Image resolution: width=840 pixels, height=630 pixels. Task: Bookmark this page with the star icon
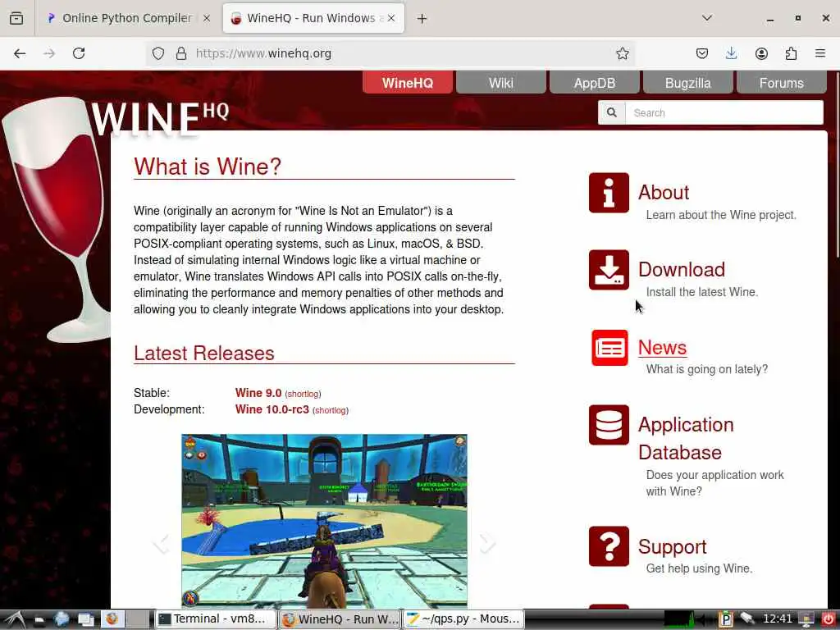tap(622, 53)
